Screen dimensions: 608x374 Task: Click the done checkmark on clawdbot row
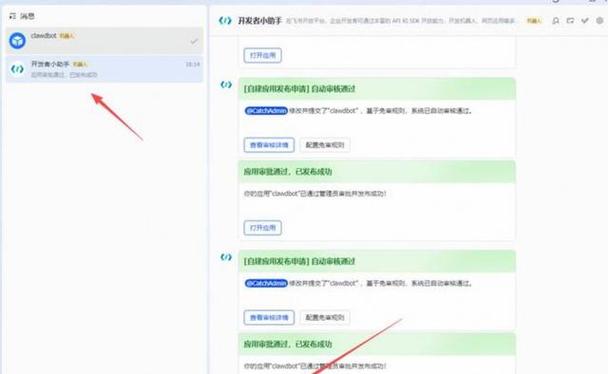(x=194, y=41)
